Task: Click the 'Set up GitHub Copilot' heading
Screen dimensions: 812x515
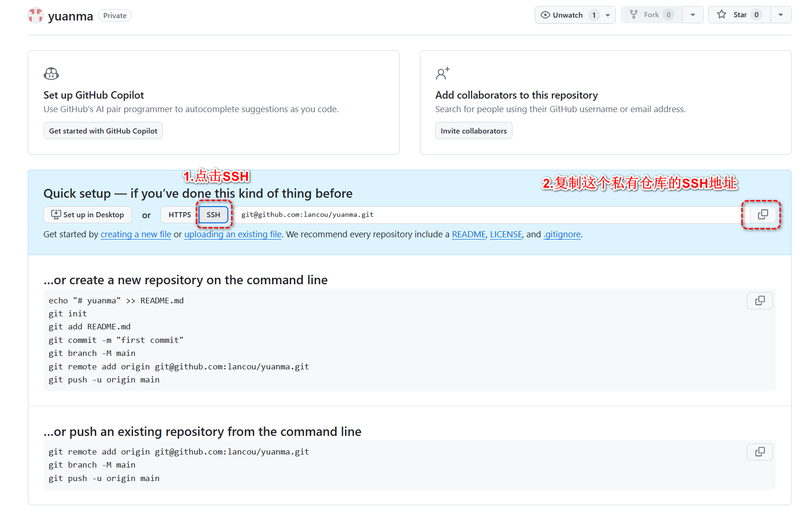Action: pyautogui.click(x=94, y=95)
